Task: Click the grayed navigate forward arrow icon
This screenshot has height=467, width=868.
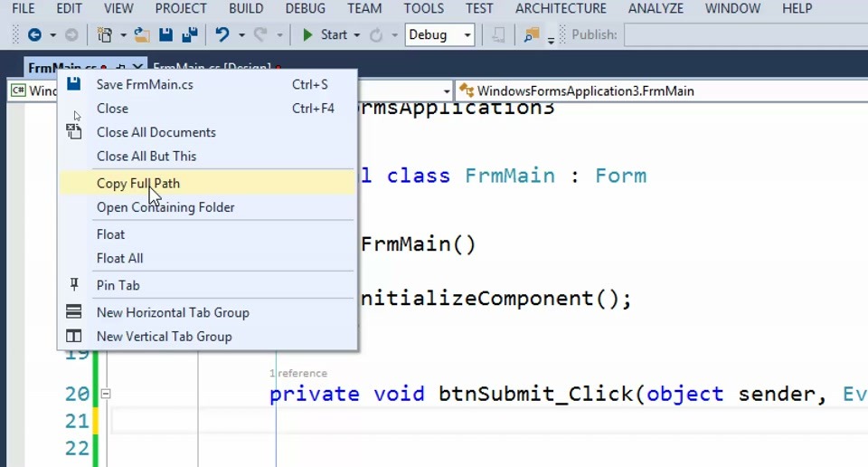Action: pos(71,35)
